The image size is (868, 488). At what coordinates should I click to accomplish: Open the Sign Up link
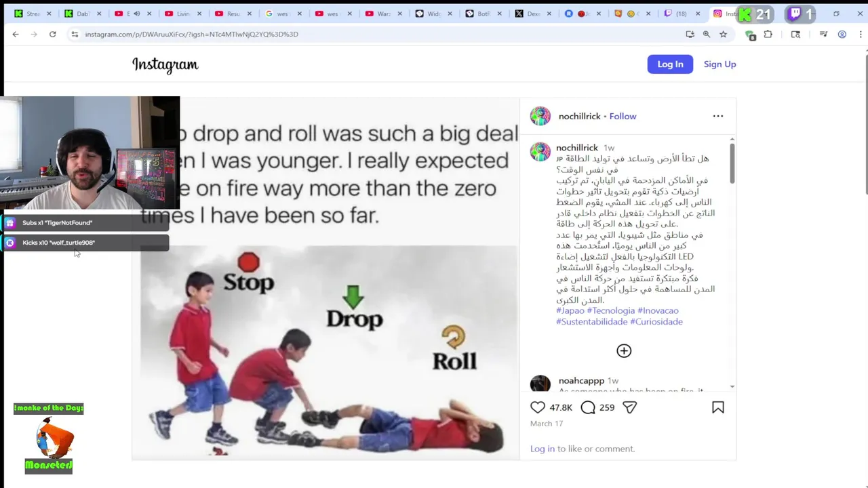719,64
